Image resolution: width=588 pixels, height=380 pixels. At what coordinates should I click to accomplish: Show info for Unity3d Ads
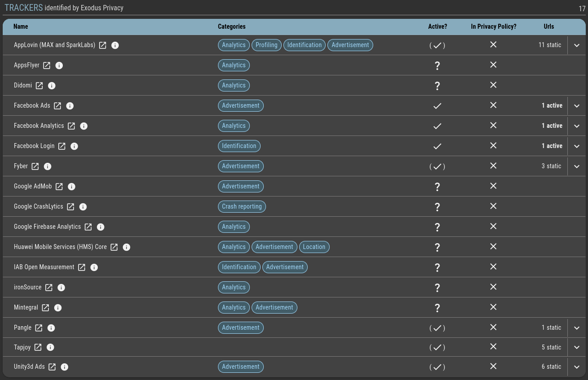65,367
